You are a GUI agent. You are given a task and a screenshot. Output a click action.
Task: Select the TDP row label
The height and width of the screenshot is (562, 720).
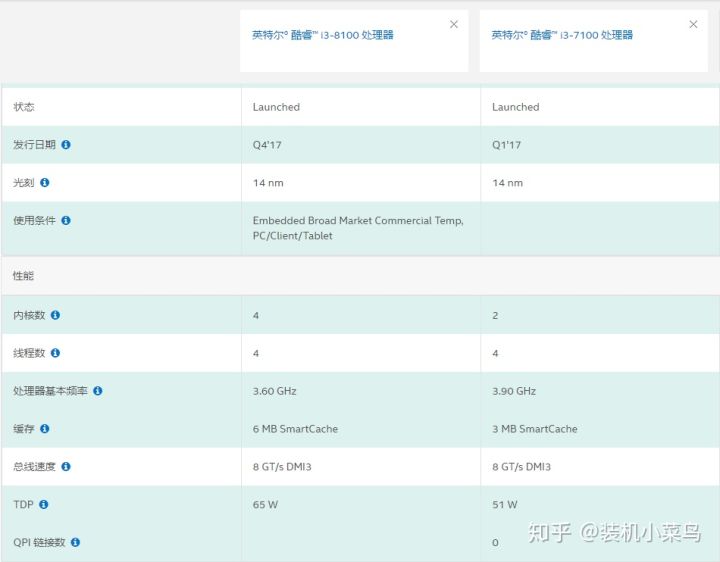23,505
